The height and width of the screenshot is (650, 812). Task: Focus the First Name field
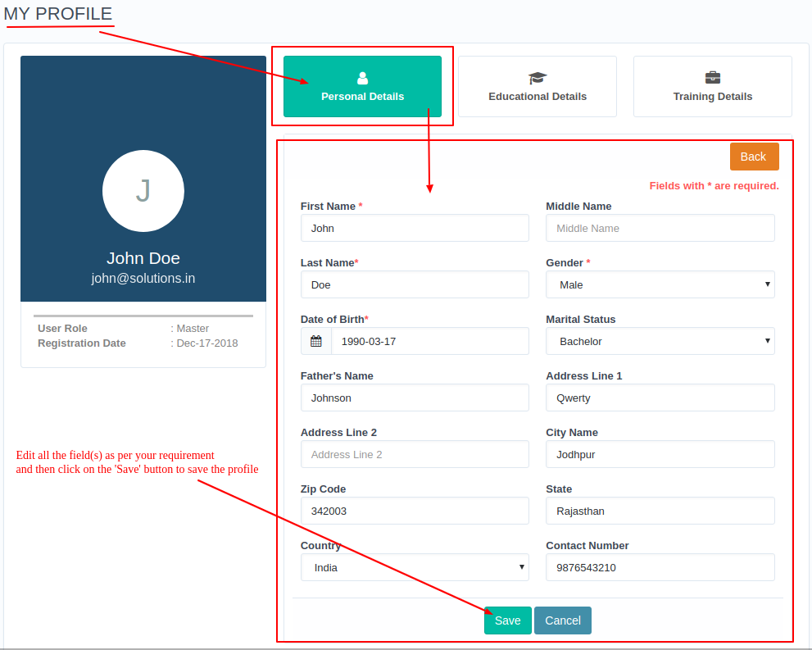415,228
